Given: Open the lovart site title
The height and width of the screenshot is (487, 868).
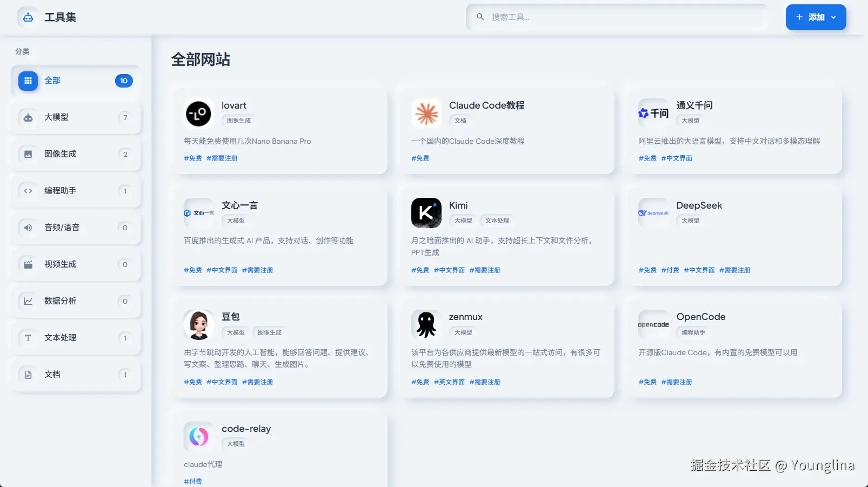Looking at the screenshot, I should tap(234, 105).
